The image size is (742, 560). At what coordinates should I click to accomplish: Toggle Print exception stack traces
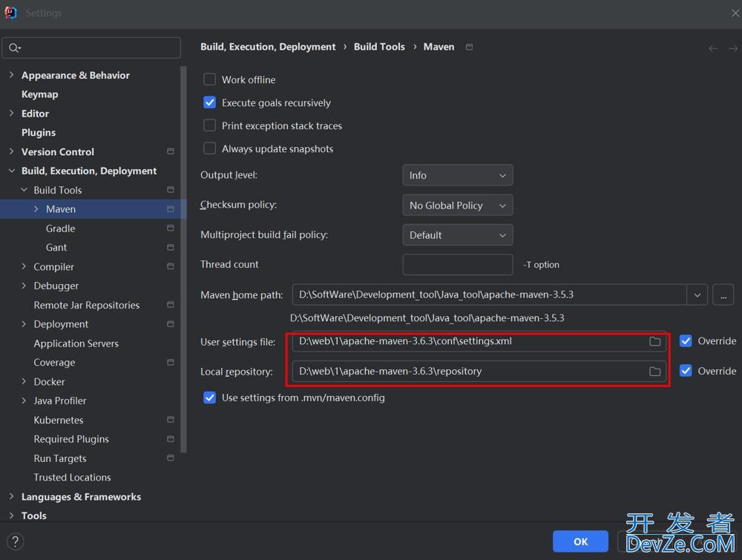(x=209, y=125)
